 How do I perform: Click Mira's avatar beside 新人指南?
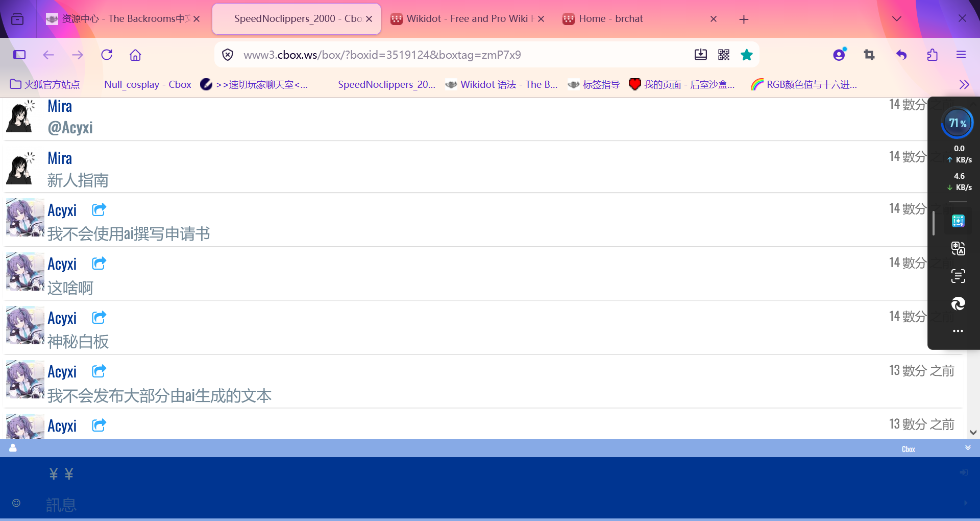(x=21, y=168)
